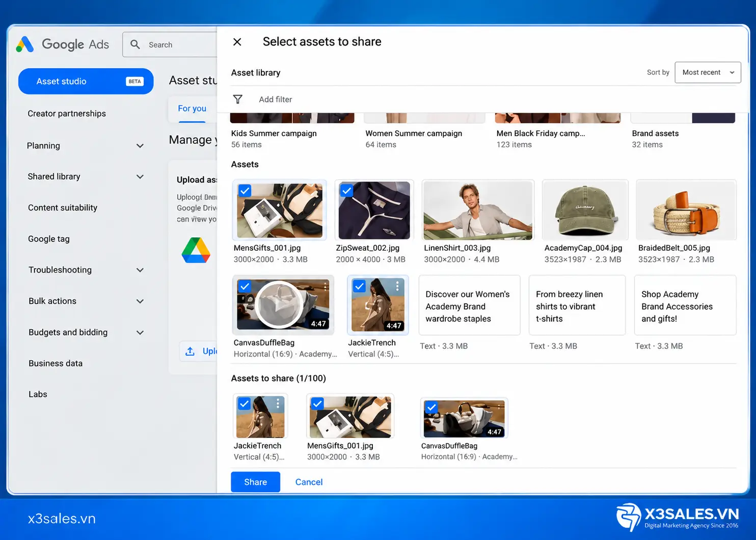Image resolution: width=756 pixels, height=540 pixels.
Task: Open more options on CanvasDuffleBag video in Assets
Action: coord(326,286)
